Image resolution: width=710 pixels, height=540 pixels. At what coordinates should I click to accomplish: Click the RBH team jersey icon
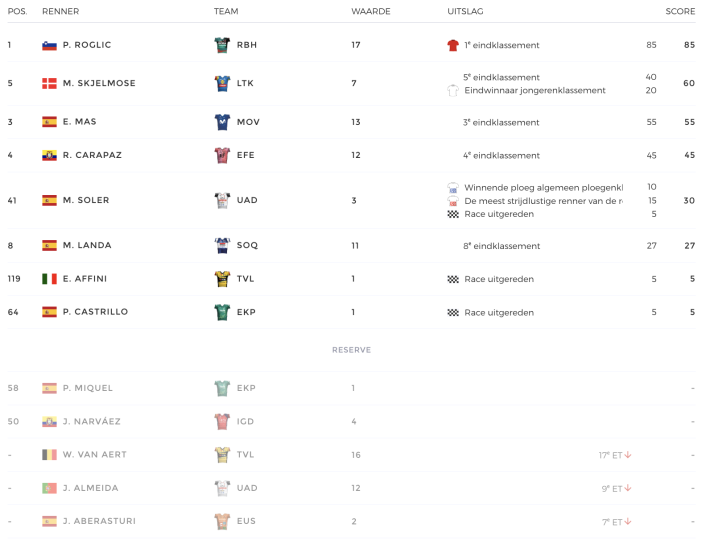click(x=222, y=45)
